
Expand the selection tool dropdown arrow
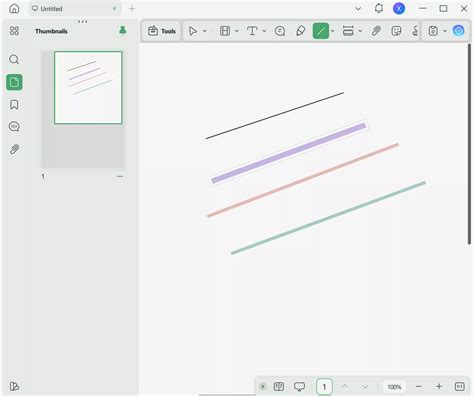pyautogui.click(x=205, y=31)
